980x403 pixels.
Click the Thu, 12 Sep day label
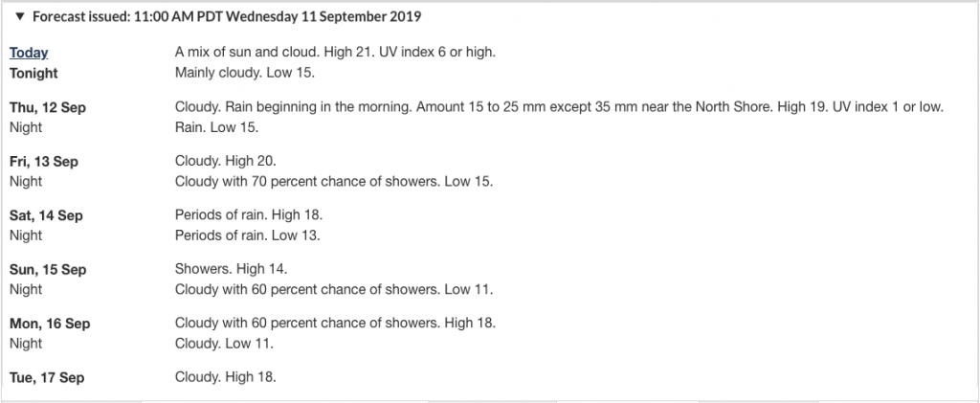[x=48, y=107]
